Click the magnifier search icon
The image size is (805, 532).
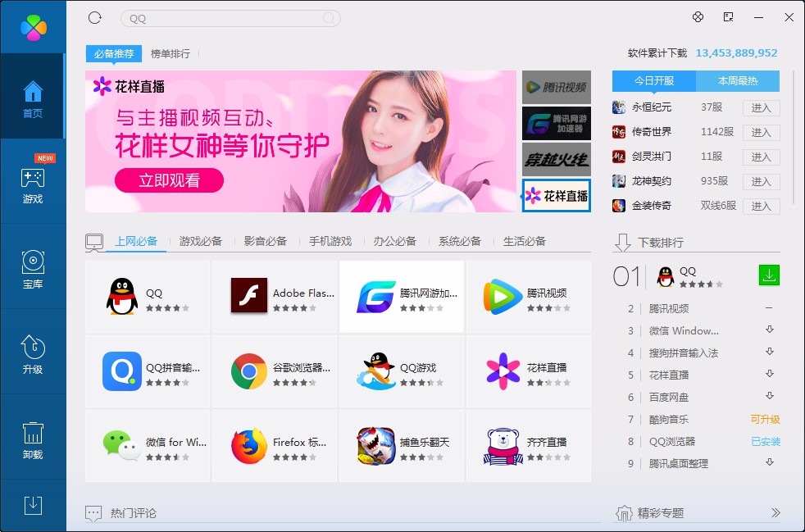pyautogui.click(x=329, y=19)
